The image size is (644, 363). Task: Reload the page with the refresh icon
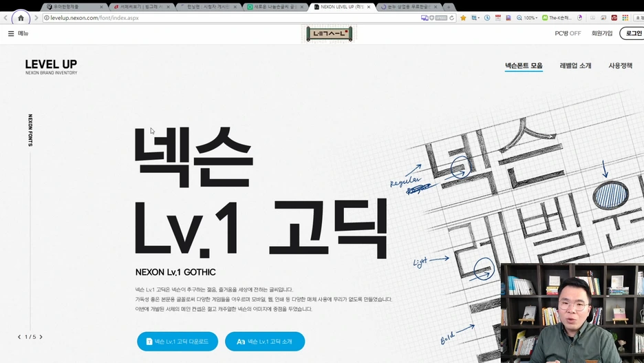click(451, 18)
